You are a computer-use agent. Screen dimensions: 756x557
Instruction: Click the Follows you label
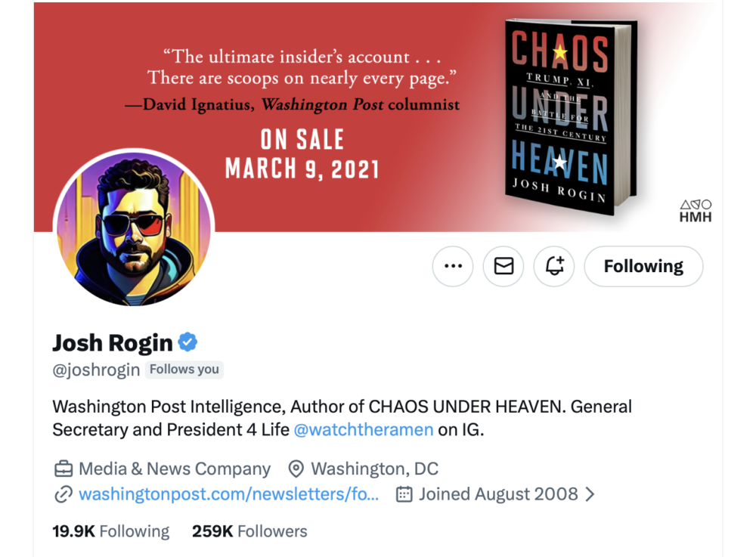click(x=184, y=370)
